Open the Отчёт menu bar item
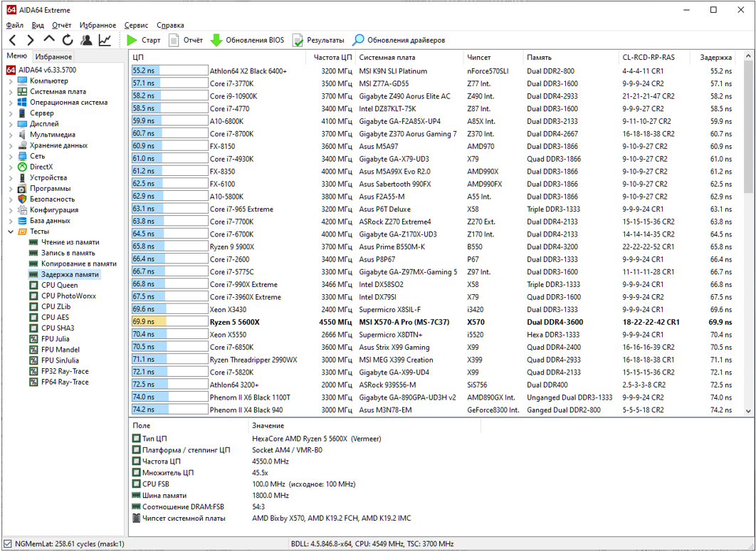 61,25
